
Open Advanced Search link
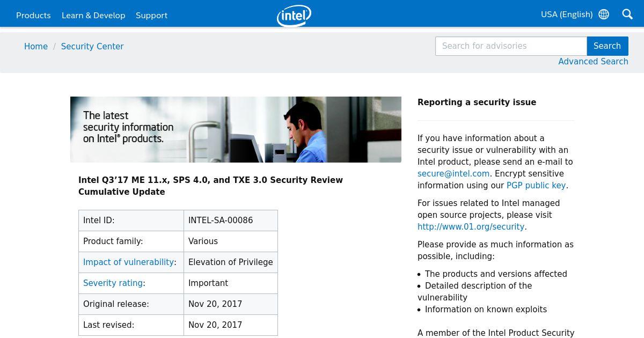593,62
